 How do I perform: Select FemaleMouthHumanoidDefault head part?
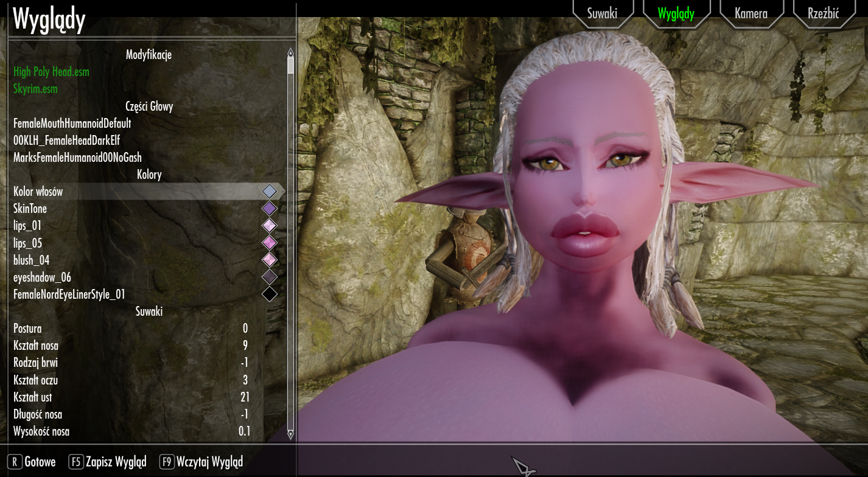pyautogui.click(x=72, y=124)
